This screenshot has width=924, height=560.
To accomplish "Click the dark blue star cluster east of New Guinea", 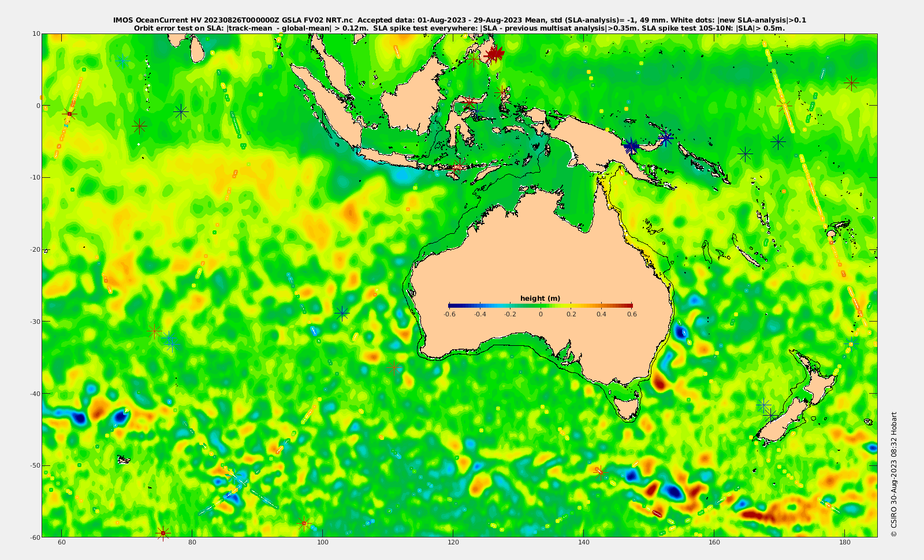I will pos(631,146).
